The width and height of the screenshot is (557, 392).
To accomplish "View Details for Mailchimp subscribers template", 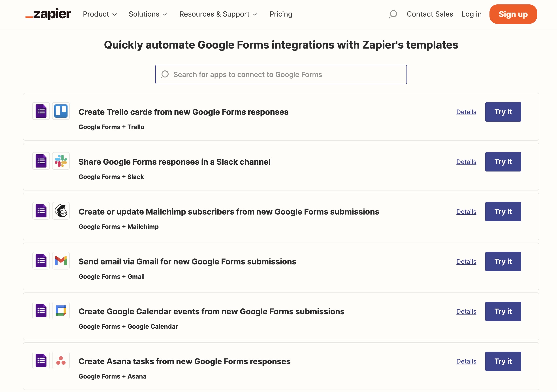I will click(466, 212).
